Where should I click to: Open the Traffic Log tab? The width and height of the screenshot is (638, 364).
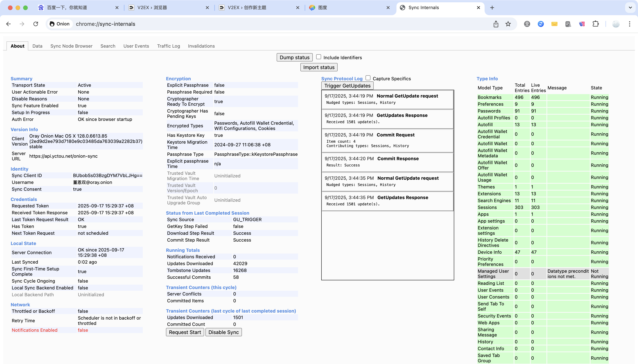tap(168, 46)
